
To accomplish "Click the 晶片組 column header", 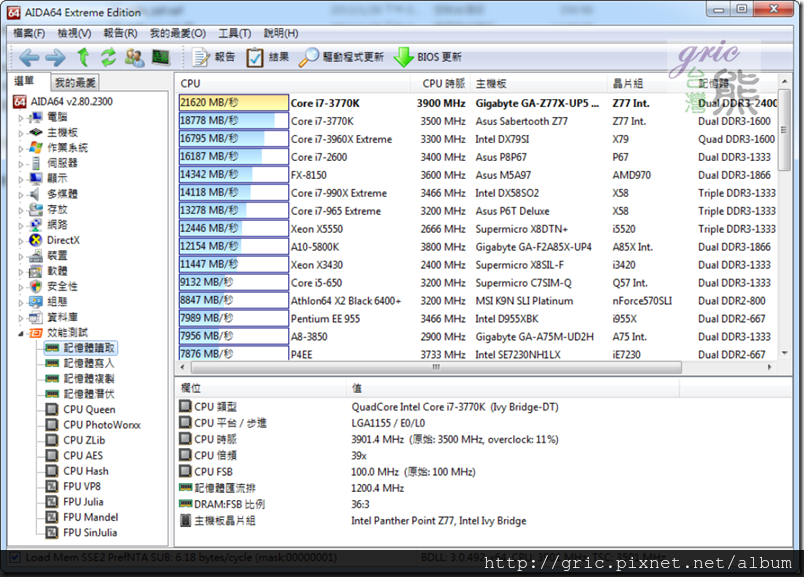I will (650, 83).
